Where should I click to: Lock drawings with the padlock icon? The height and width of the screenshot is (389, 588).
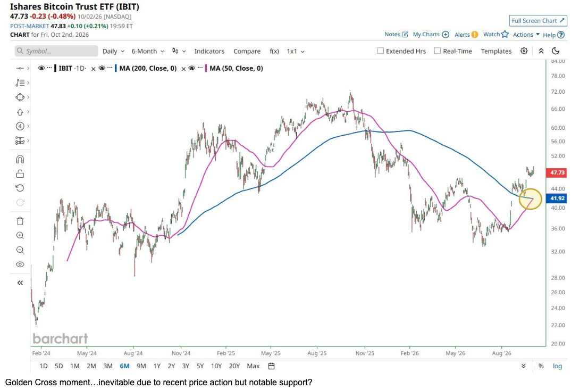click(20, 173)
